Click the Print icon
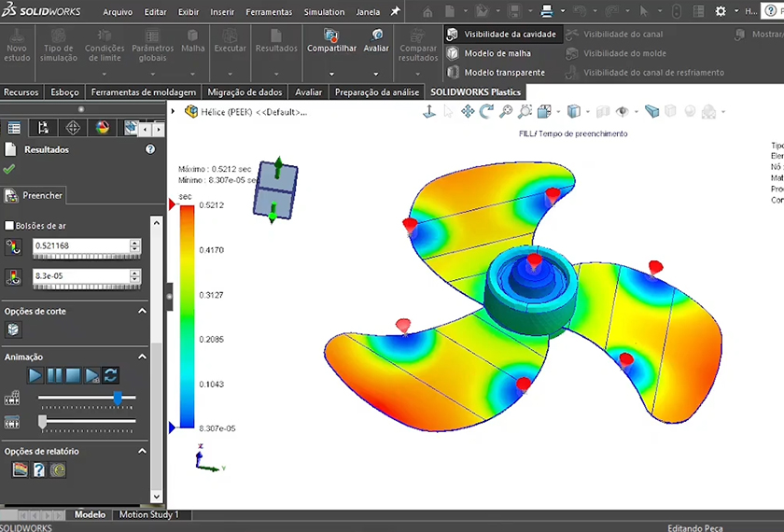 547,11
